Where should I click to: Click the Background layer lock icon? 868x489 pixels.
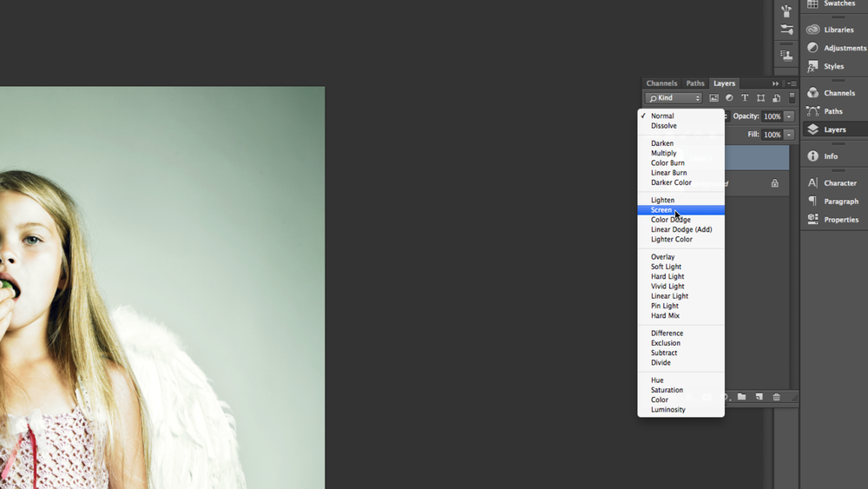[774, 183]
